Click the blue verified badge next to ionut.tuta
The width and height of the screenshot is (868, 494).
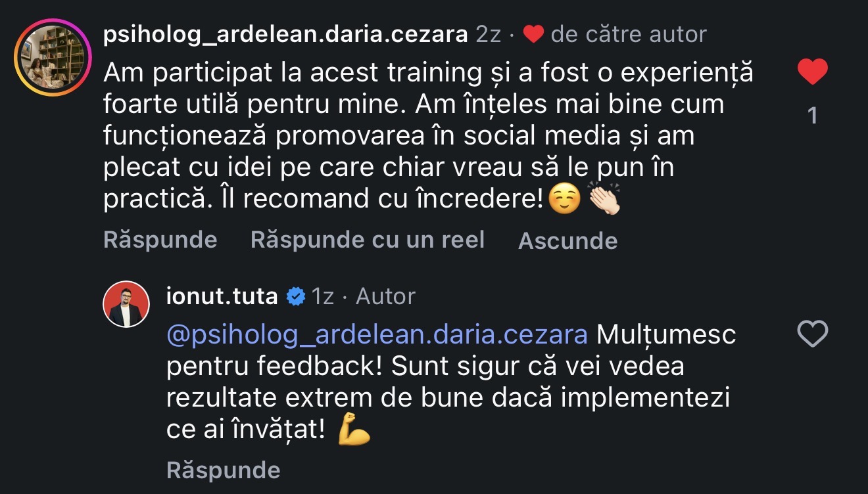tap(297, 296)
